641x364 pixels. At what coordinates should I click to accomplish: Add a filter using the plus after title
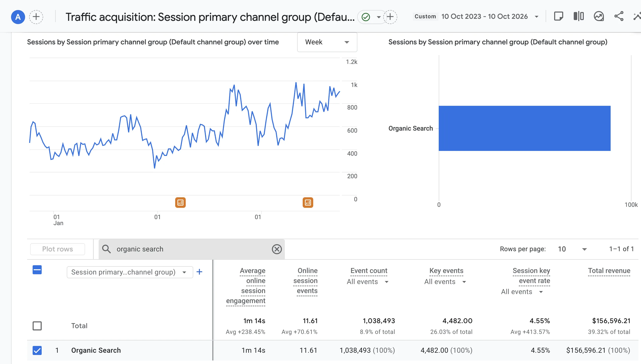pos(390,17)
